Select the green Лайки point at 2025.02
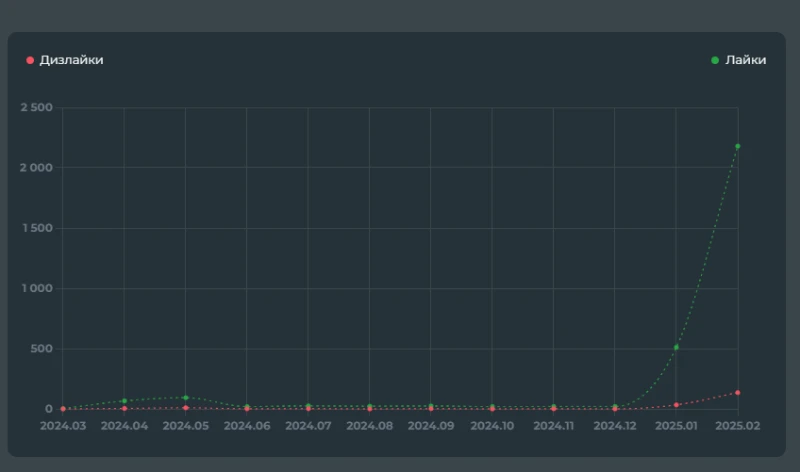 (738, 146)
